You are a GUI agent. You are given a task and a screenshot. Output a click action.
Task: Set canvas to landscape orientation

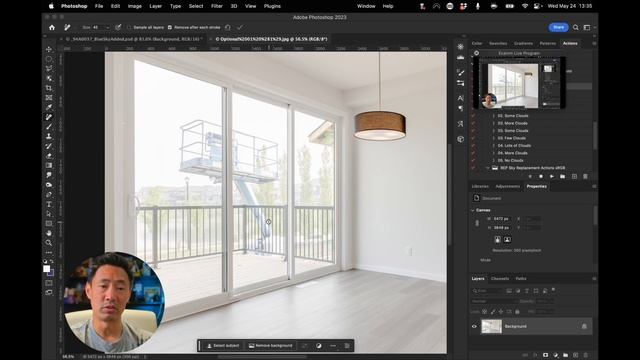(x=507, y=240)
